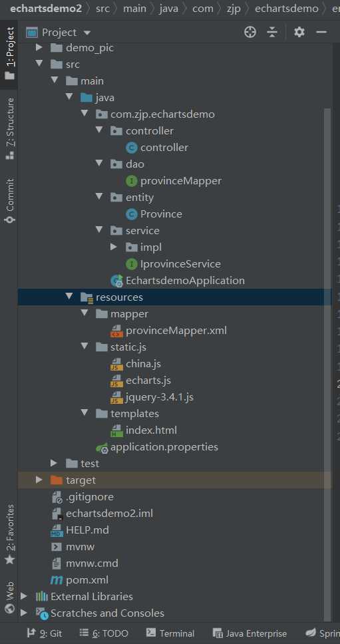
Task: Open the Z: Structure tool tab
Action: click(x=9, y=128)
